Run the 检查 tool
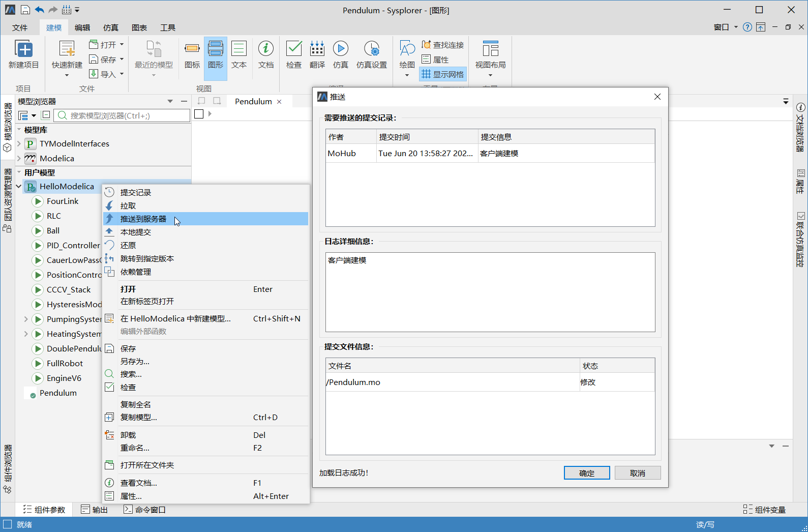This screenshot has width=808, height=532. point(294,48)
